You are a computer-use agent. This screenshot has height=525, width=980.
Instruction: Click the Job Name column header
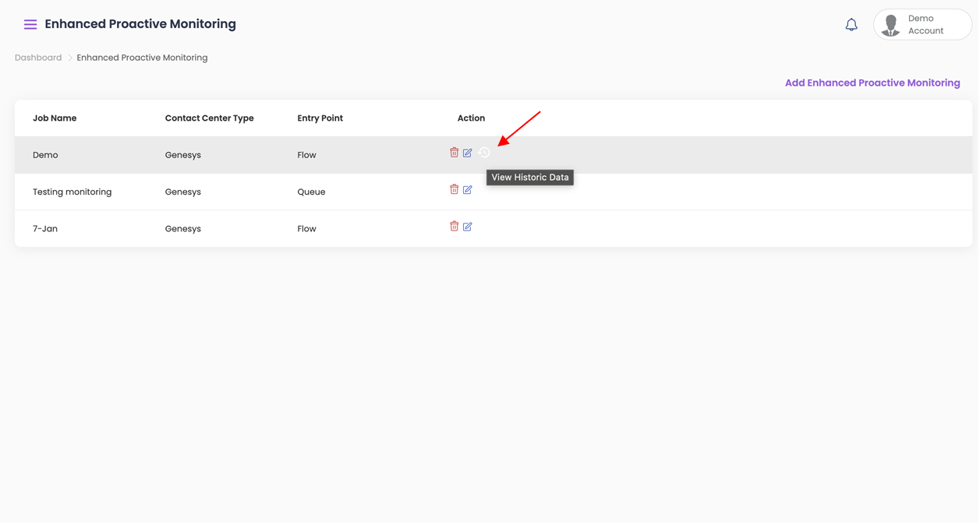(x=55, y=118)
